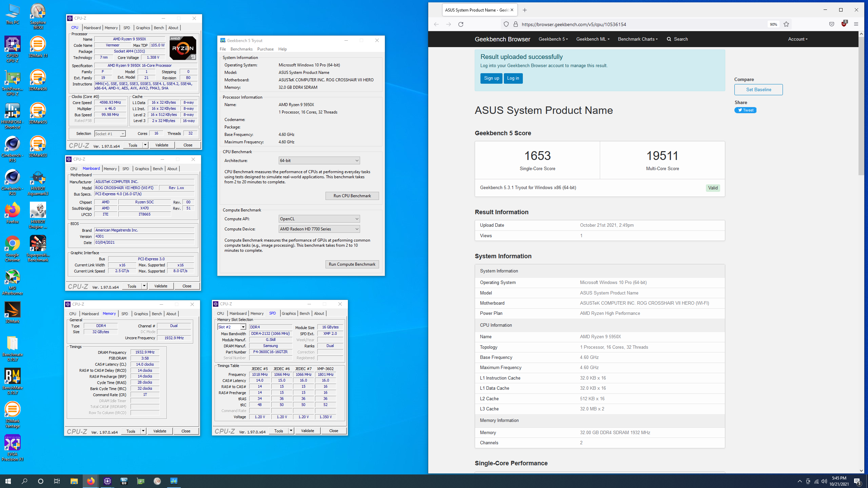Open 3DMark05 desktop shortcut

pyautogui.click(x=38, y=114)
